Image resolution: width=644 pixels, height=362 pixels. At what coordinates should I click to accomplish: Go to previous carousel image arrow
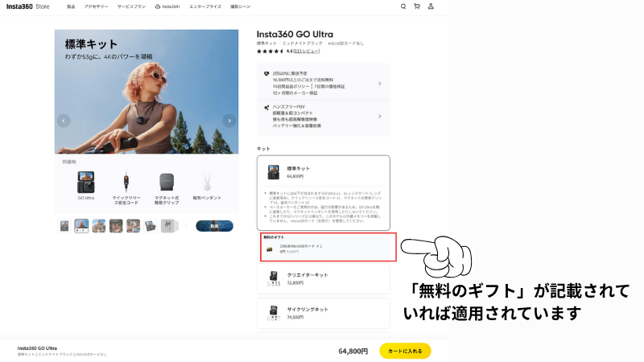pos(64,121)
